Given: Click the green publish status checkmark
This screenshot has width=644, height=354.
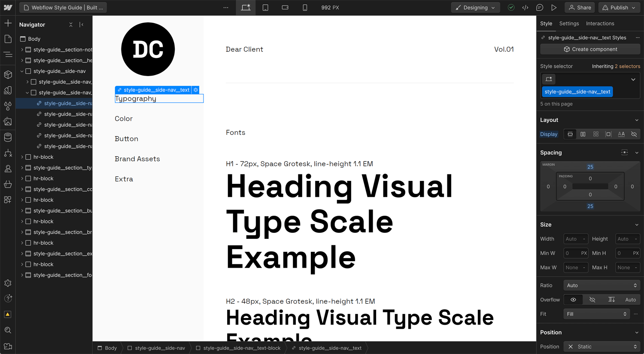Looking at the screenshot, I should point(511,8).
